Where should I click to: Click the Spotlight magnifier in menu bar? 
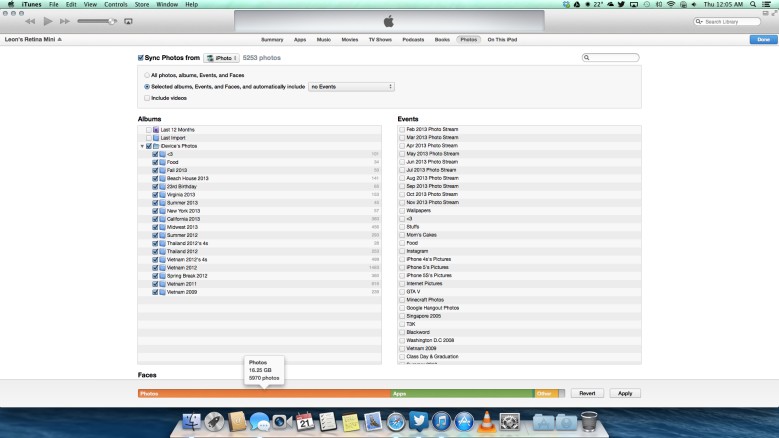tap(753, 4)
